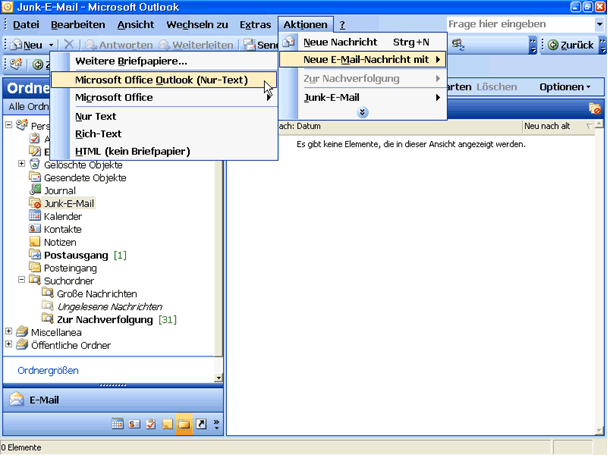Image resolution: width=608 pixels, height=456 pixels.
Task: Click the Kalender icon in folder tree
Action: click(35, 216)
